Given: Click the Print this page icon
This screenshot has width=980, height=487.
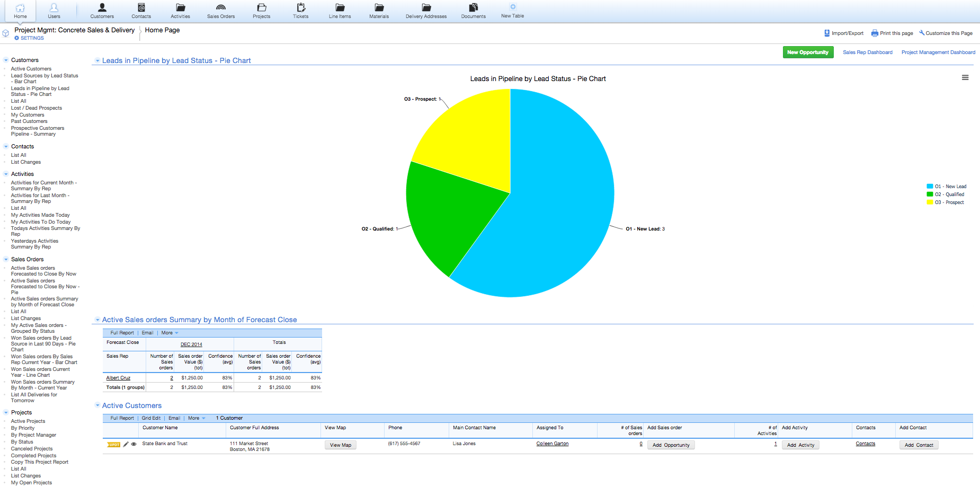Looking at the screenshot, I should pyautogui.click(x=875, y=33).
